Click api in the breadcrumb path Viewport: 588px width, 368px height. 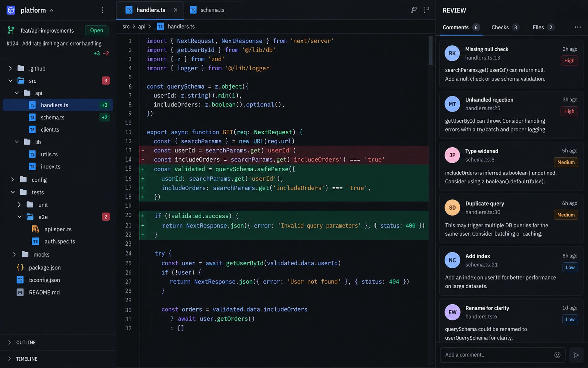click(x=142, y=26)
